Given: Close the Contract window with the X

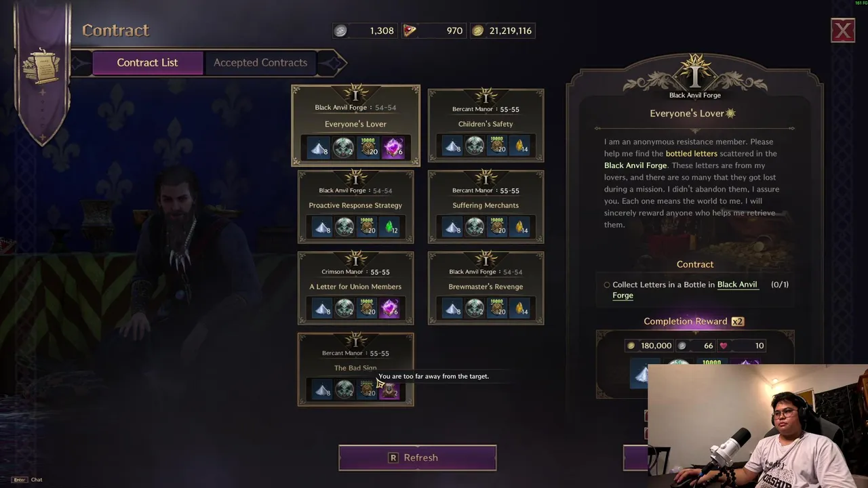Looking at the screenshot, I should pos(843,30).
